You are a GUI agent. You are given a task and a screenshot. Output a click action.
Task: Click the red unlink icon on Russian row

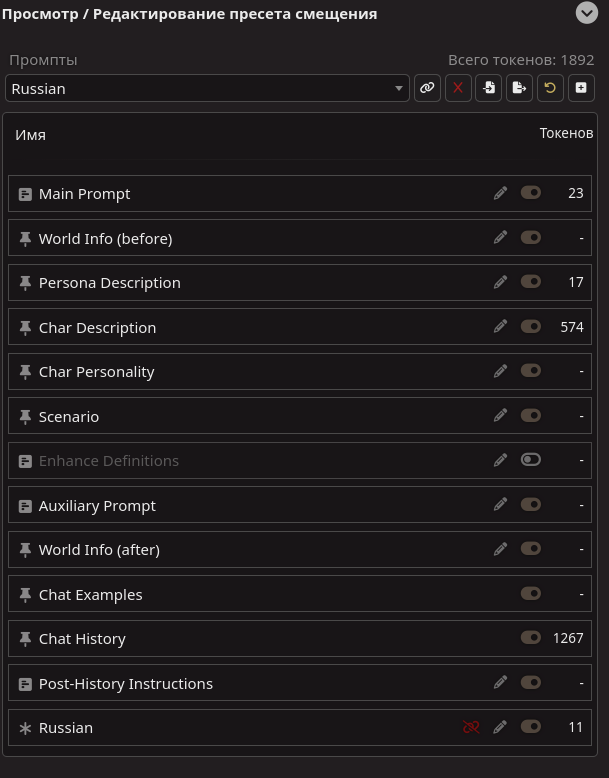pos(471,727)
